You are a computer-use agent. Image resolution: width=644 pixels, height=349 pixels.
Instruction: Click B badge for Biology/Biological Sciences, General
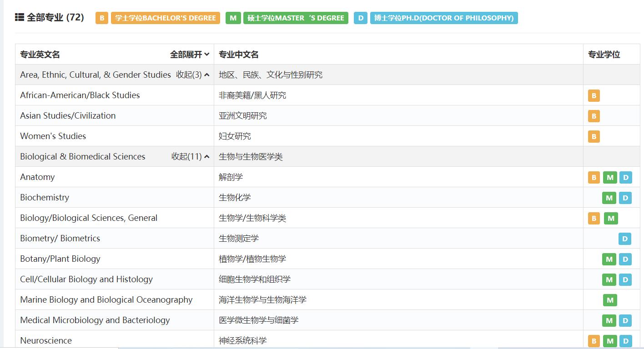(594, 218)
